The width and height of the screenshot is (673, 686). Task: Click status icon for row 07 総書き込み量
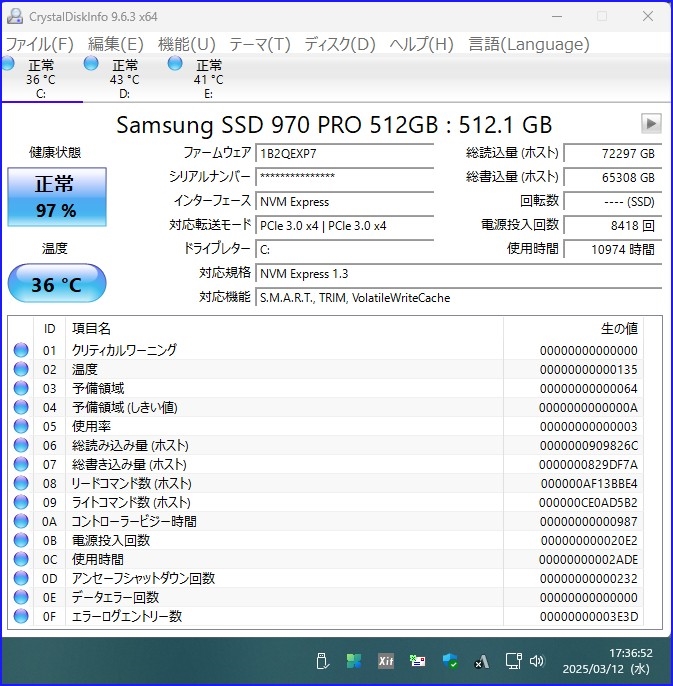[x=21, y=464]
